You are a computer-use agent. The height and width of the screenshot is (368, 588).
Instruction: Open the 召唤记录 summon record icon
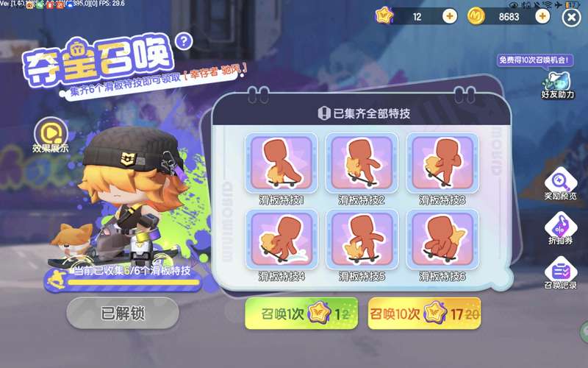point(560,272)
